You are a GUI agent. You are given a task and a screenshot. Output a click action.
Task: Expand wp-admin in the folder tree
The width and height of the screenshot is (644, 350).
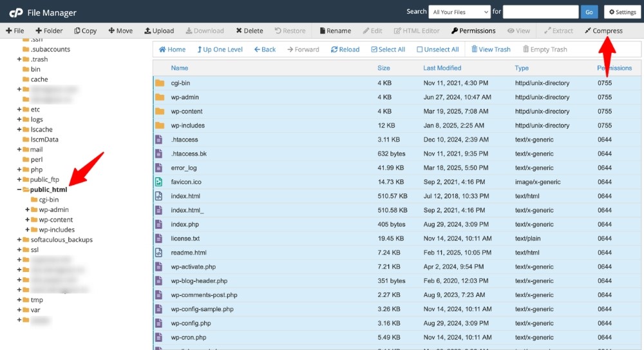(x=28, y=209)
